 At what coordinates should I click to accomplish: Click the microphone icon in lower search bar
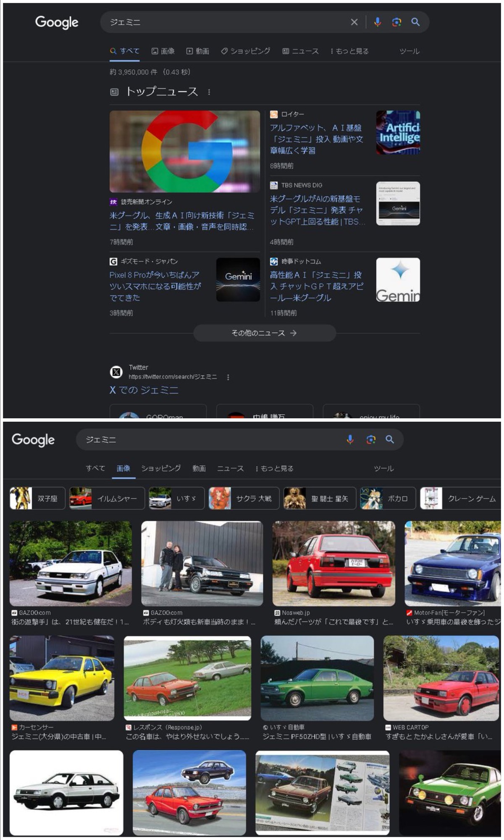[350, 439]
